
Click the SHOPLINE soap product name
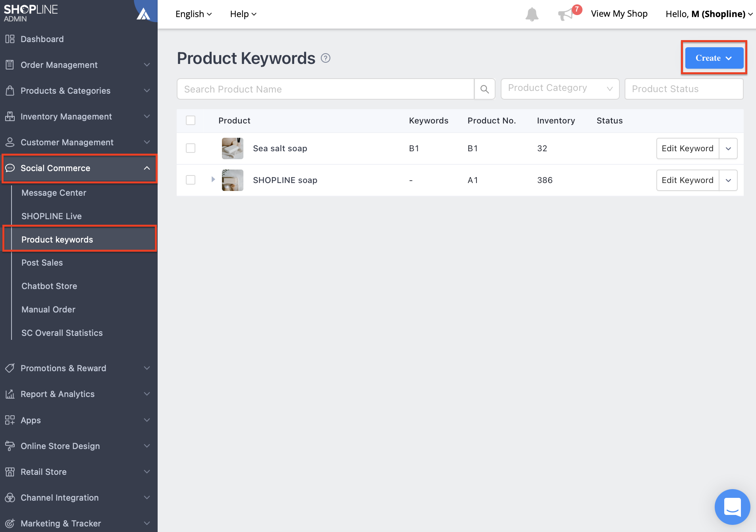coord(285,180)
